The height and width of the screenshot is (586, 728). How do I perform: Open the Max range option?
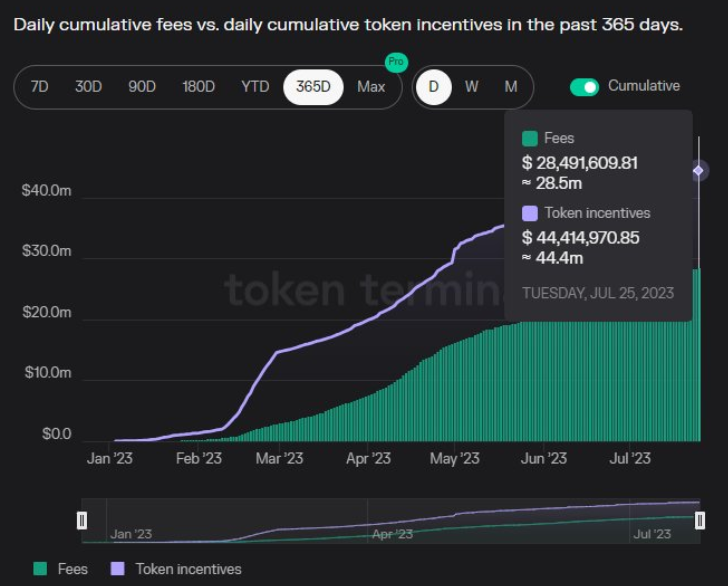pos(371,87)
